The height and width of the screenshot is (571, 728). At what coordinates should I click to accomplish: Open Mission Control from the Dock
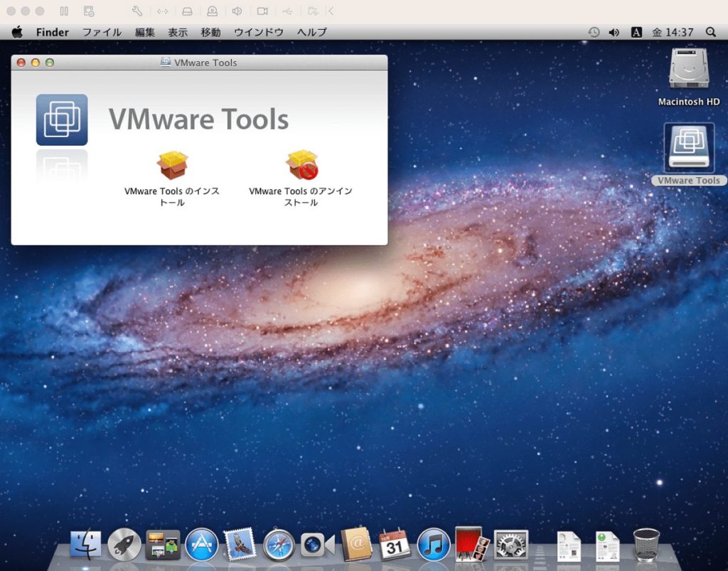point(163,544)
